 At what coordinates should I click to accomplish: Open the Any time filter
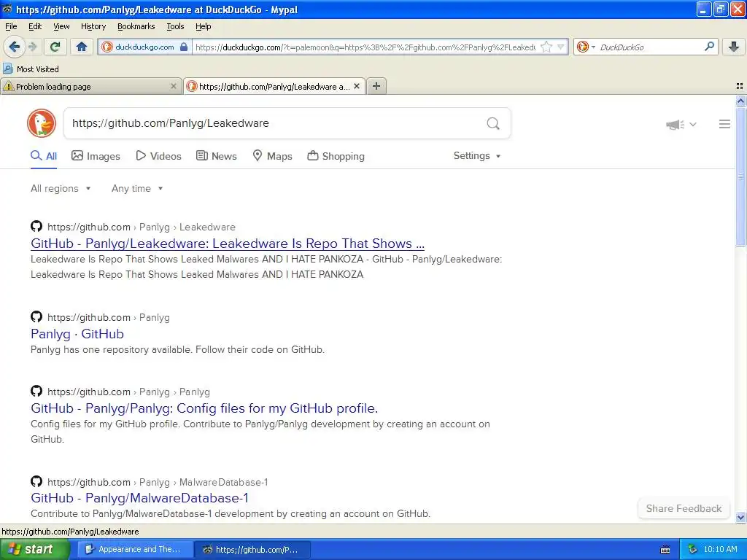[137, 189]
